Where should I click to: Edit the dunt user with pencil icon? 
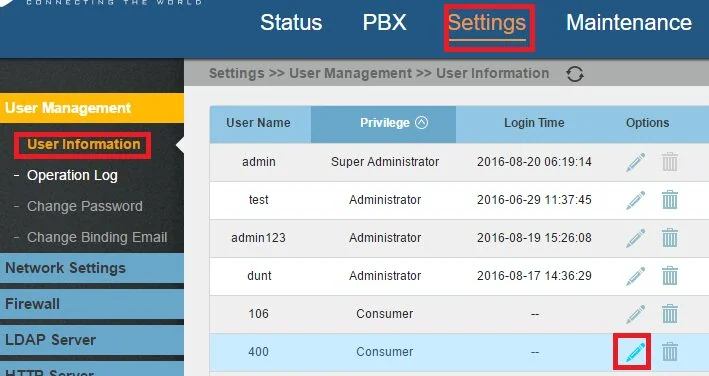tap(636, 276)
